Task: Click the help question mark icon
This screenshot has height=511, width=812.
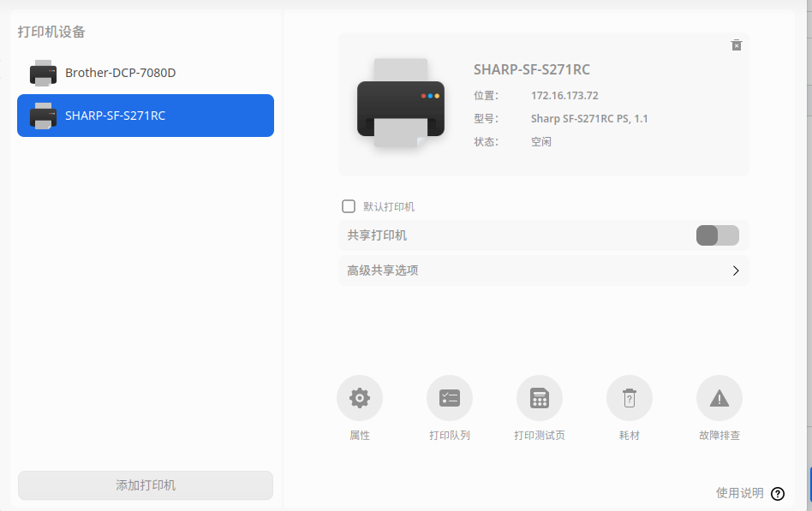Action: (x=777, y=493)
